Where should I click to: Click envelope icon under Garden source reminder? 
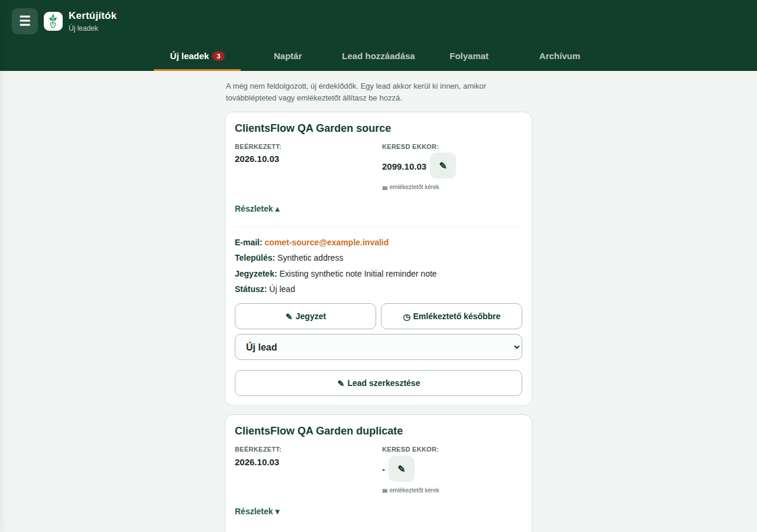385,188
